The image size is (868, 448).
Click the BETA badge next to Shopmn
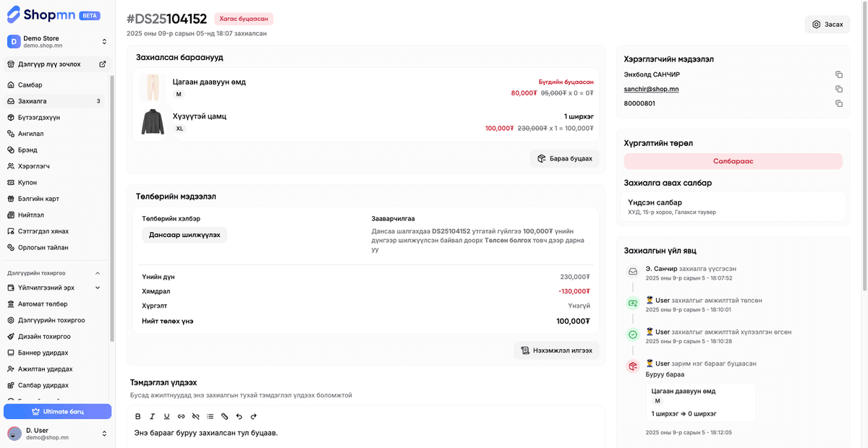[x=90, y=15]
